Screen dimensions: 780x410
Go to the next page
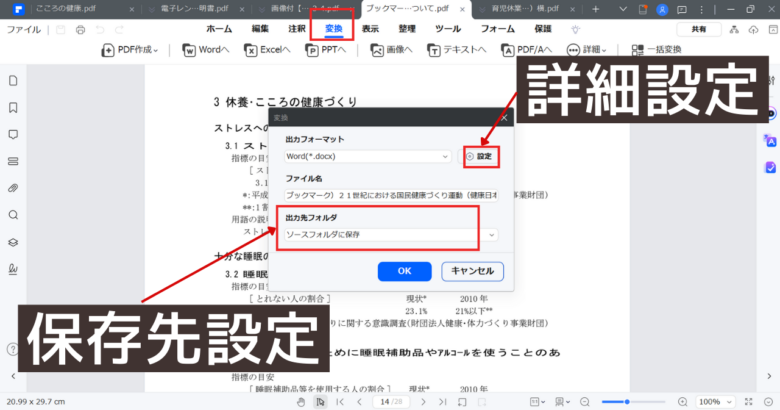pyautogui.click(x=423, y=402)
